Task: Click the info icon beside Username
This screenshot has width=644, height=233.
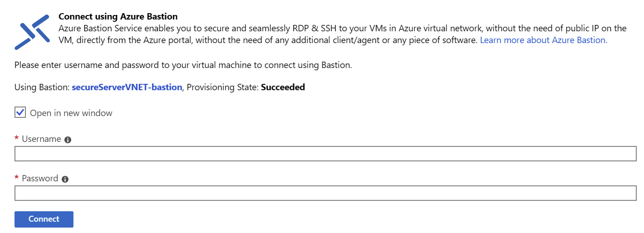Action: [68, 140]
